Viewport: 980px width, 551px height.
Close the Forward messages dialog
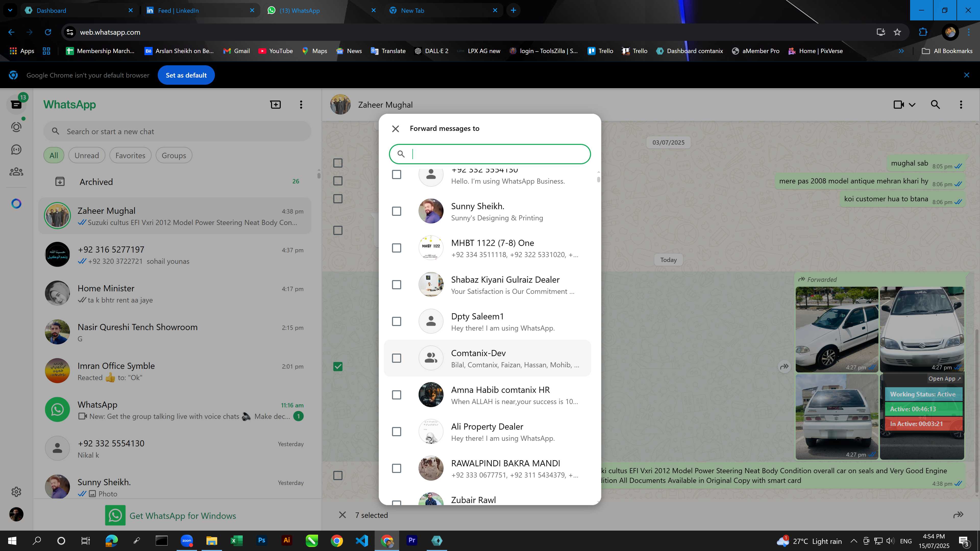click(395, 129)
